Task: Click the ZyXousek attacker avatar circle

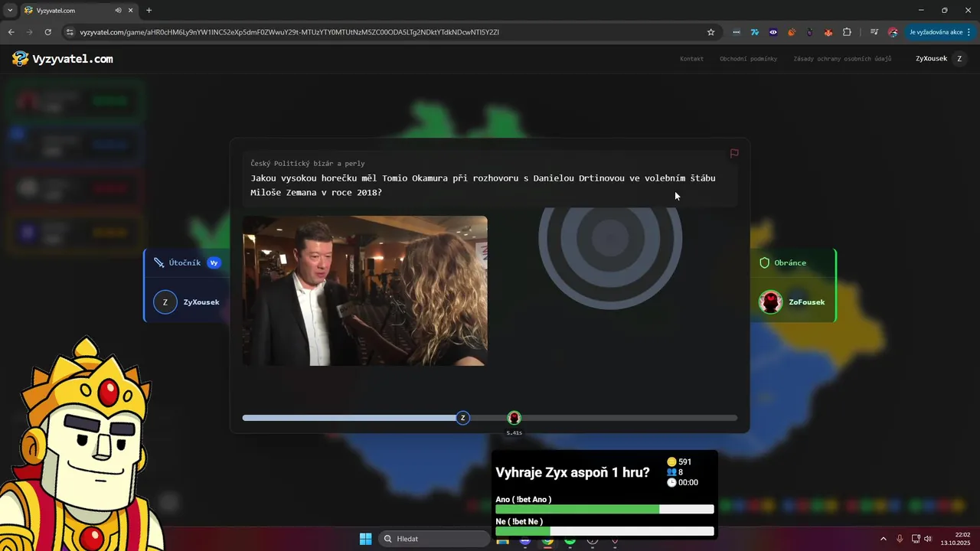Action: coord(165,302)
